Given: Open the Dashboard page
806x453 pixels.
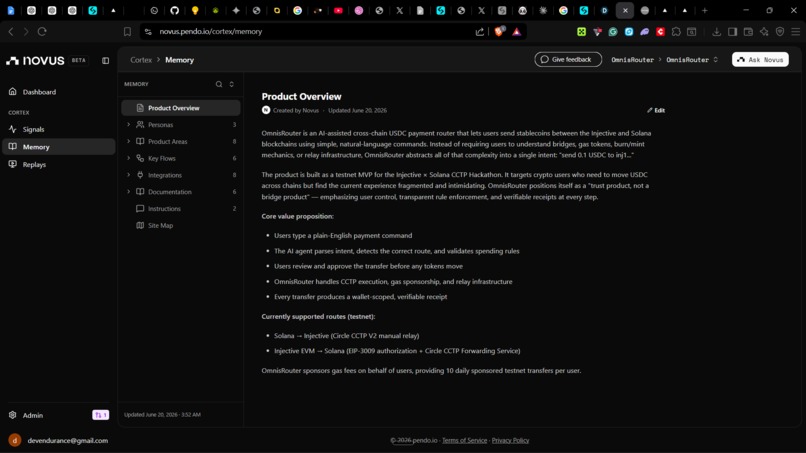Looking at the screenshot, I should (39, 92).
